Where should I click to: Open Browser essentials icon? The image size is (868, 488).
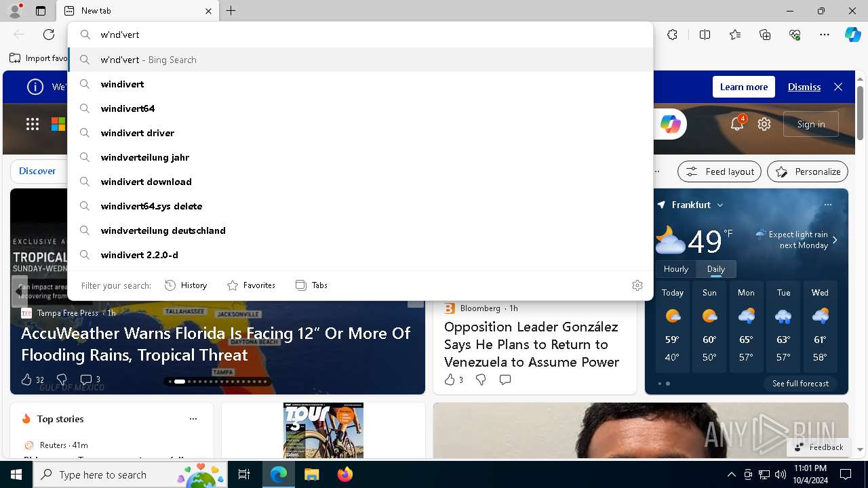tap(795, 35)
